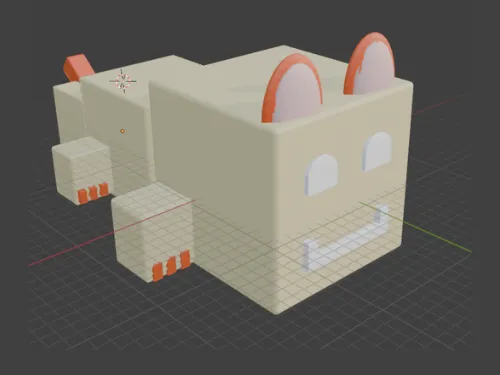Select the orange tail at the model's rear

(x=79, y=68)
